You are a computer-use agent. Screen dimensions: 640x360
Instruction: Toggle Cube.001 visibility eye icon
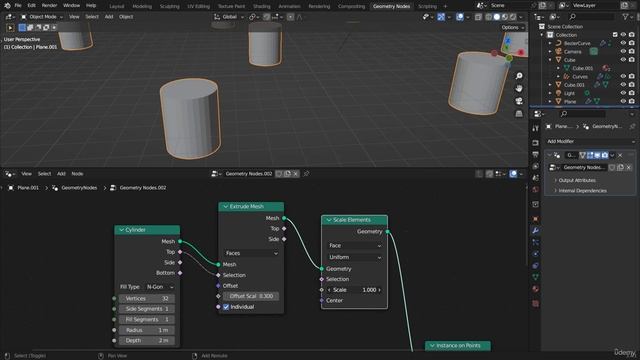point(623,85)
